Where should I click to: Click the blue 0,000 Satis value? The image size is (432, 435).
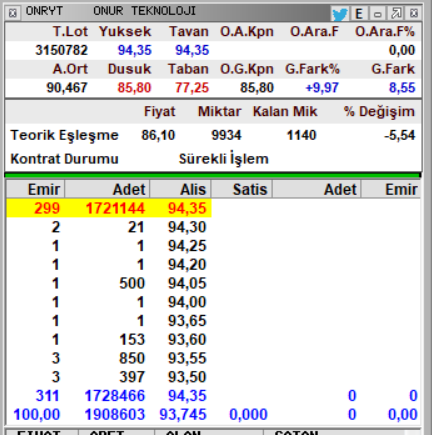pyautogui.click(x=248, y=414)
